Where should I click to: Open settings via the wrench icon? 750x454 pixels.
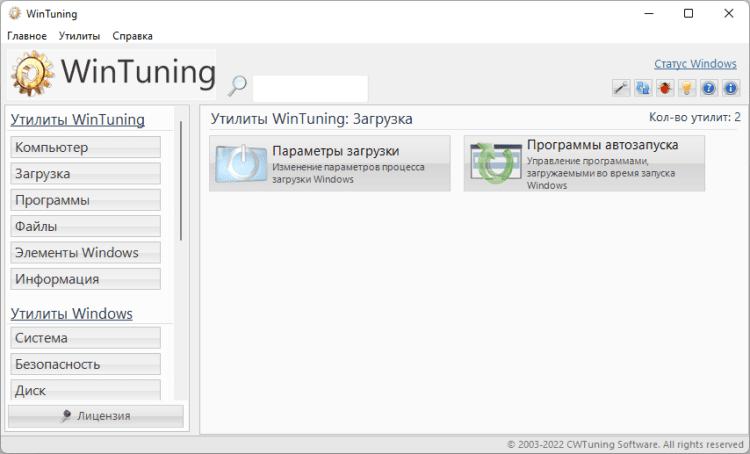point(621,88)
